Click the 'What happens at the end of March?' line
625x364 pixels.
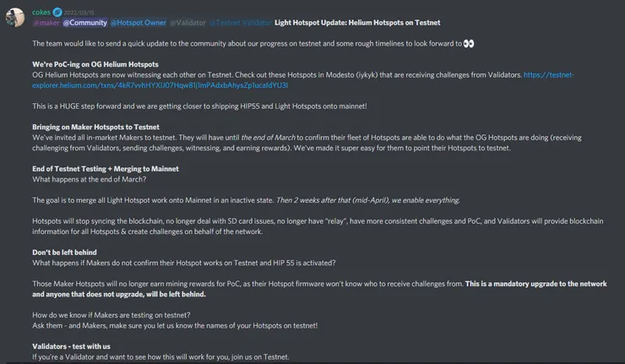tap(90, 179)
